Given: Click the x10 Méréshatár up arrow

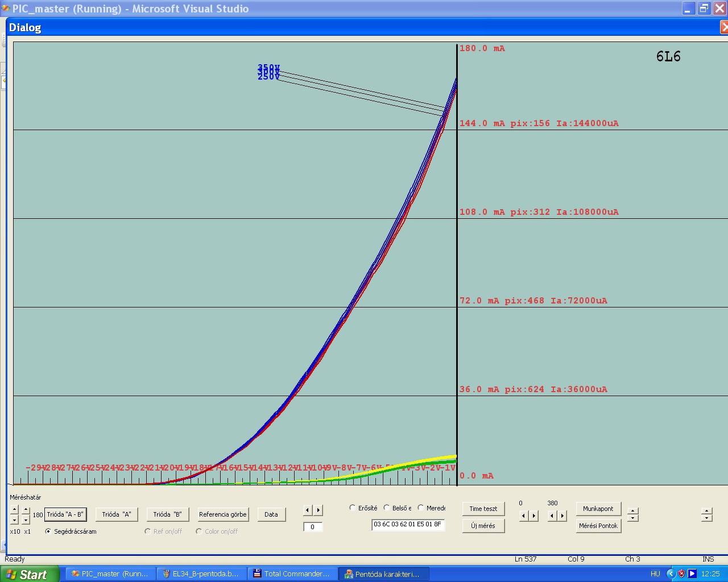Looking at the screenshot, I should (x=14, y=510).
